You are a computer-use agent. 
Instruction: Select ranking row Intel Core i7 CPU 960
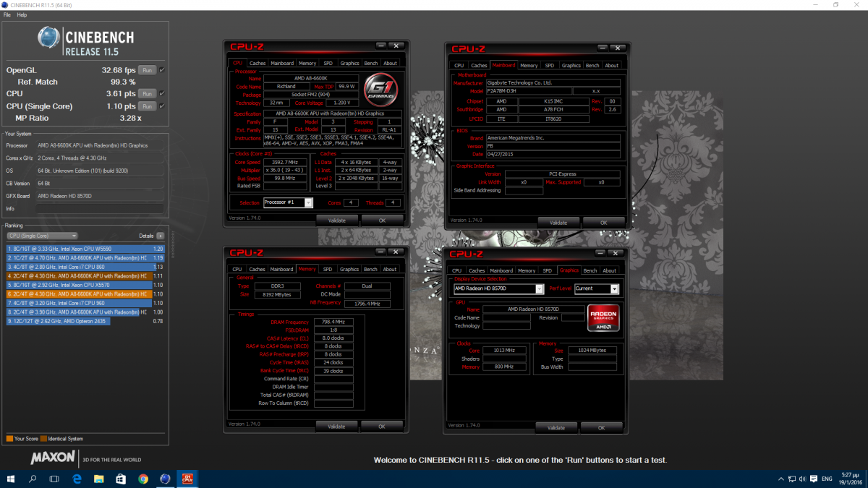click(x=85, y=303)
